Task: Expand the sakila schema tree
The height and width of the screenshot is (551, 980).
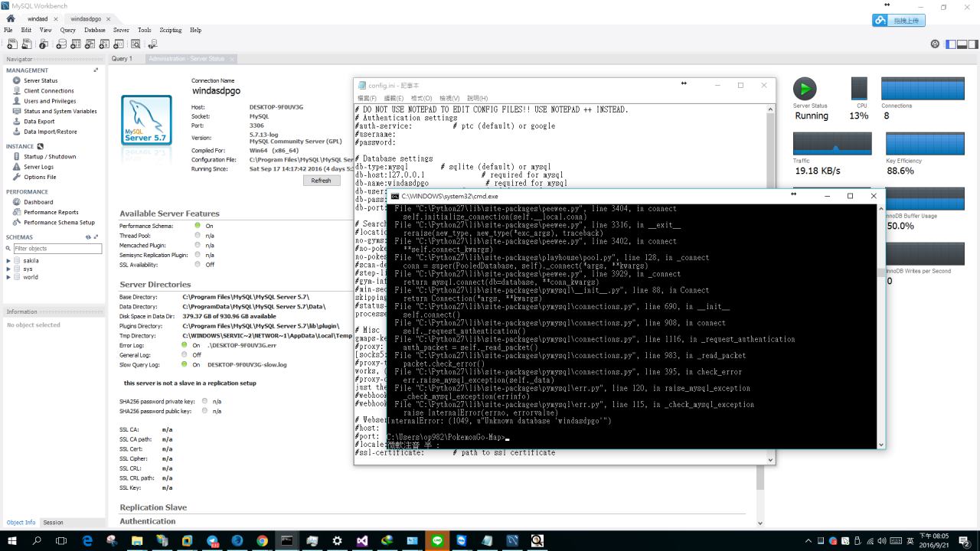Action: click(x=8, y=261)
